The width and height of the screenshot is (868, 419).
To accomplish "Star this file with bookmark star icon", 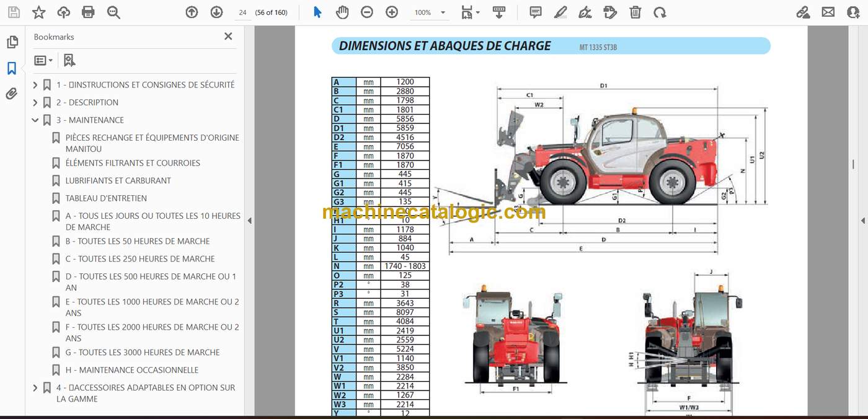I will pos(38,12).
